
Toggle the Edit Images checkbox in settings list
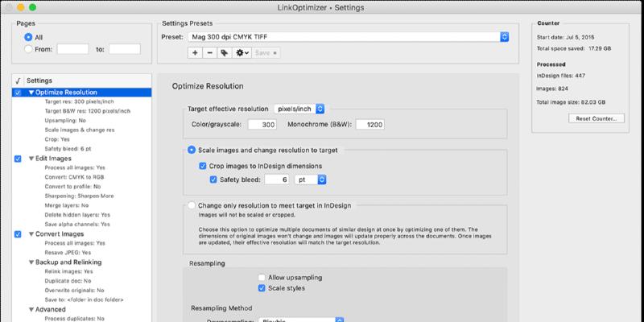point(18,159)
